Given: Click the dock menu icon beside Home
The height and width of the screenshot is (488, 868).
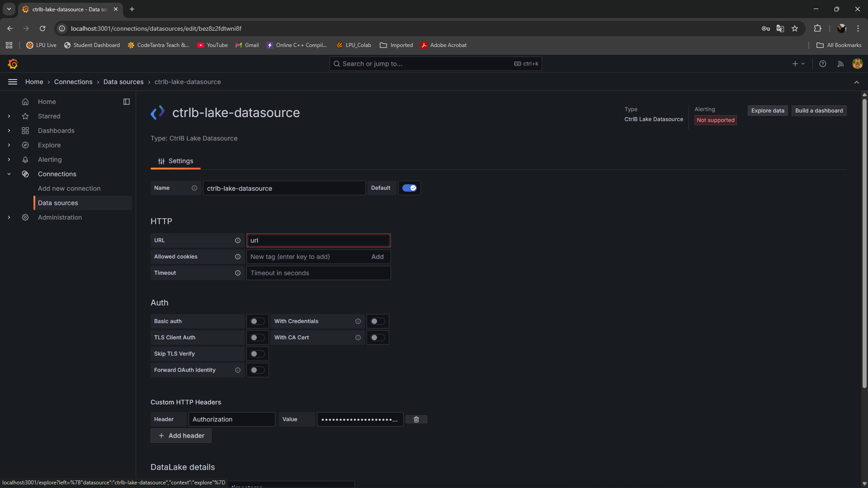Looking at the screenshot, I should click(127, 102).
